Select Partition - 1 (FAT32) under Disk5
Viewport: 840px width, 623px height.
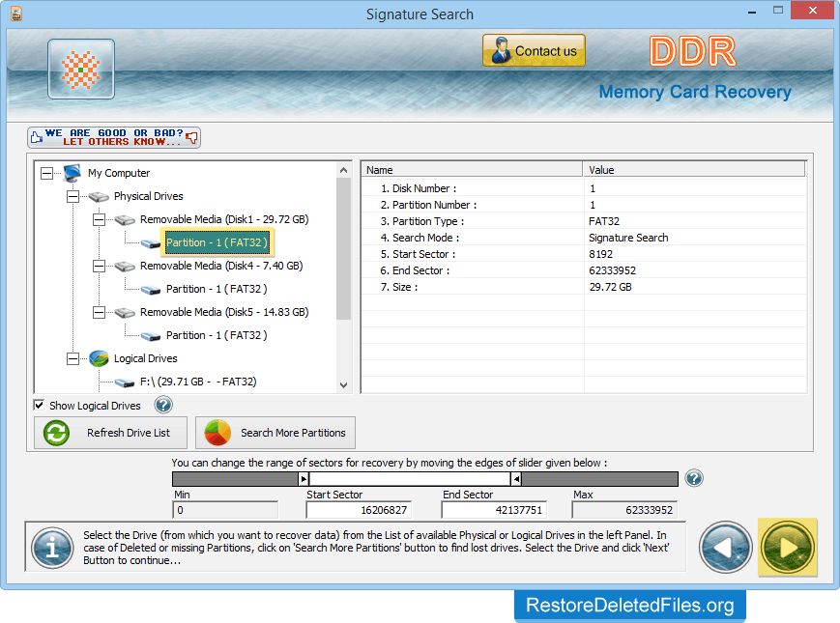(x=217, y=335)
